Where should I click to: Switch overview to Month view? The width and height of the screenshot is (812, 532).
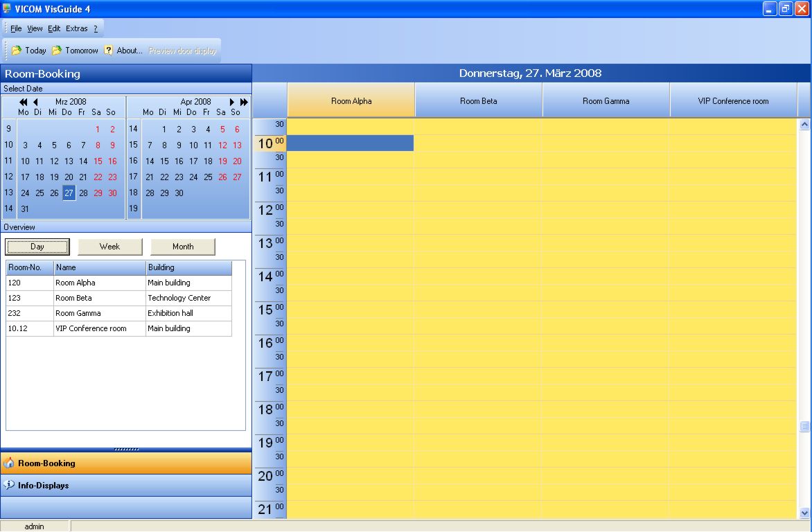pyautogui.click(x=183, y=247)
